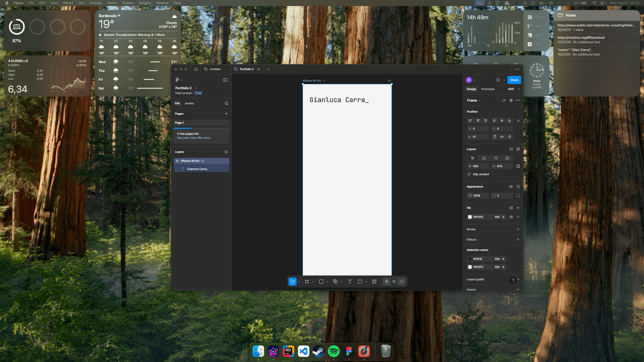Open See plans that offer more link
644x362 pixels.
193,138
